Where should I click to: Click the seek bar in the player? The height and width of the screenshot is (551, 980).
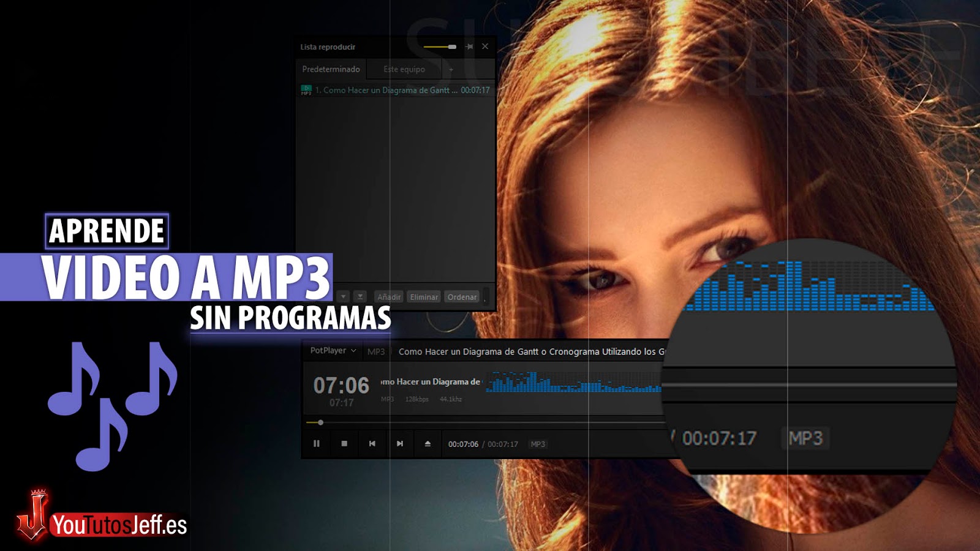(485, 422)
